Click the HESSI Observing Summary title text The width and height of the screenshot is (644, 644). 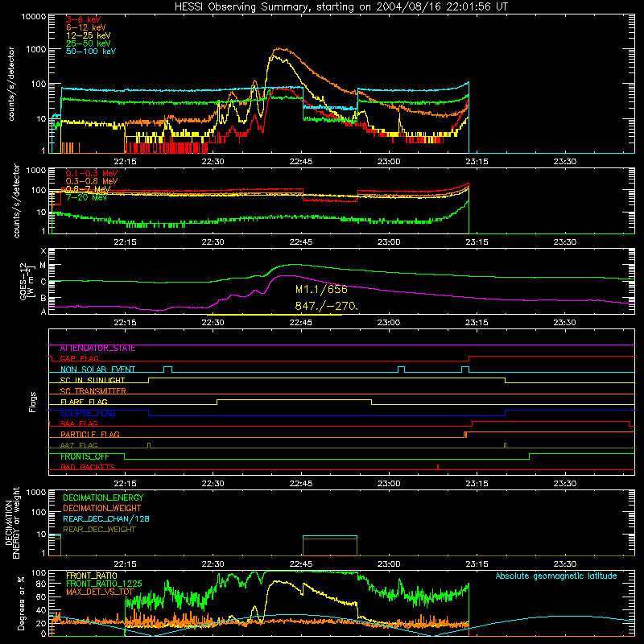[341, 7]
